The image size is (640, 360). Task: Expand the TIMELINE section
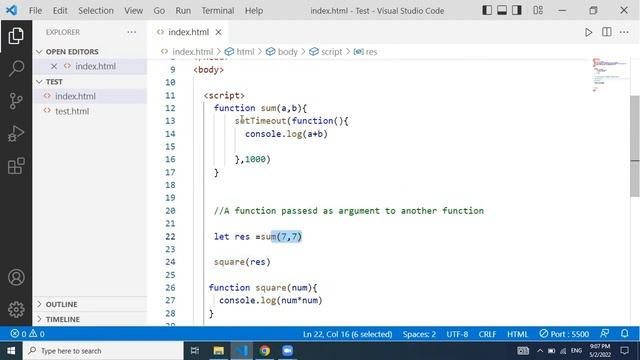click(62, 319)
